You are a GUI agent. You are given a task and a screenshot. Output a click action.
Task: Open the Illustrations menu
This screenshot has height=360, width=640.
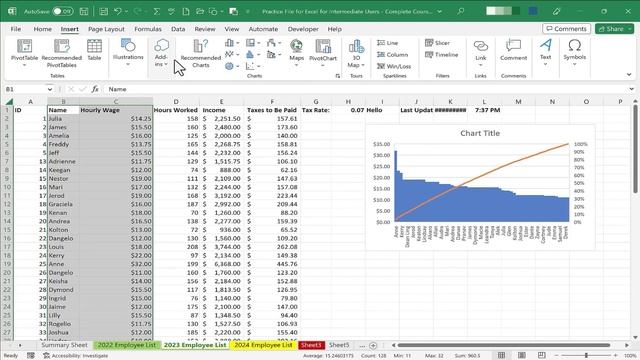tap(128, 52)
